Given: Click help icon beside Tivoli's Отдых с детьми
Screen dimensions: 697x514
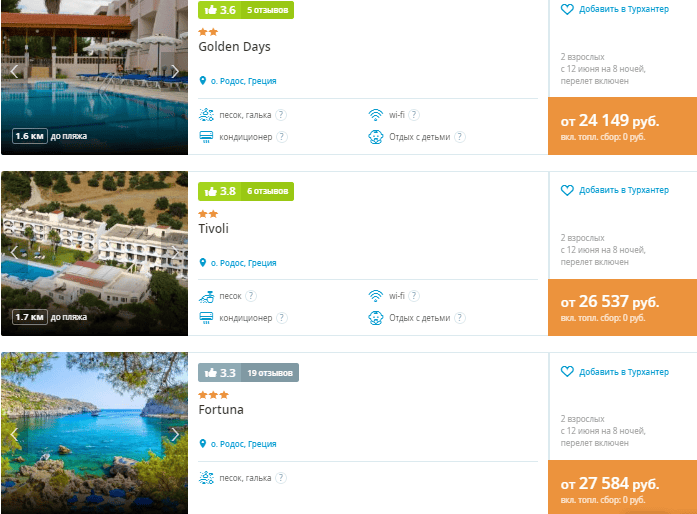Looking at the screenshot, I should [459, 318].
